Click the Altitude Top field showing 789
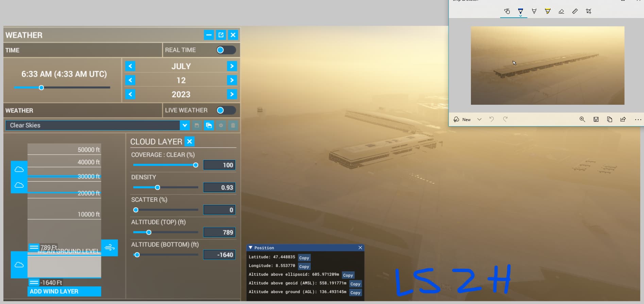644x304 pixels. (x=219, y=232)
